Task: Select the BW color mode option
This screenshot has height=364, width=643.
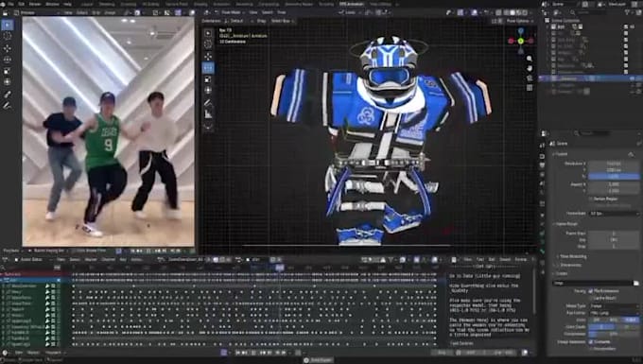Action: click(597, 320)
